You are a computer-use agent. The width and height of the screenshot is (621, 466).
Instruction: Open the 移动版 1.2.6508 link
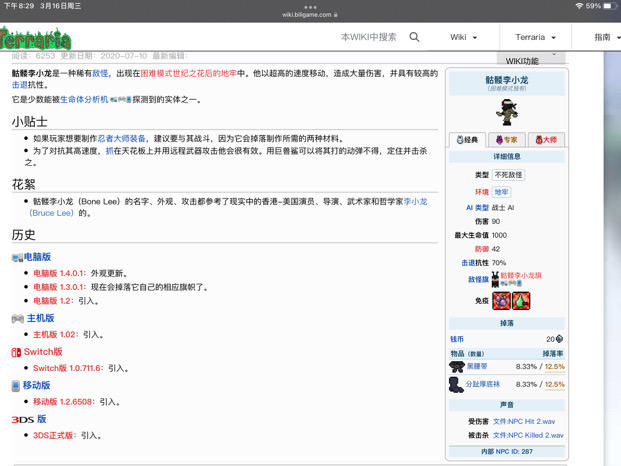coord(63,402)
